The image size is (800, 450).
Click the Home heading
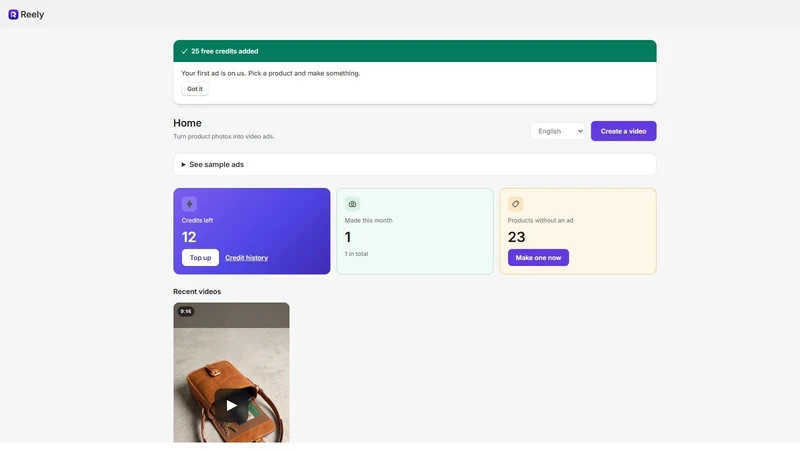pyautogui.click(x=187, y=123)
